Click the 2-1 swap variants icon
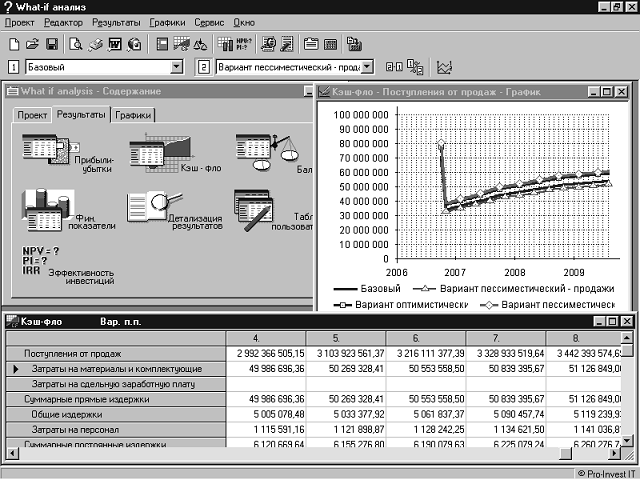 click(394, 67)
